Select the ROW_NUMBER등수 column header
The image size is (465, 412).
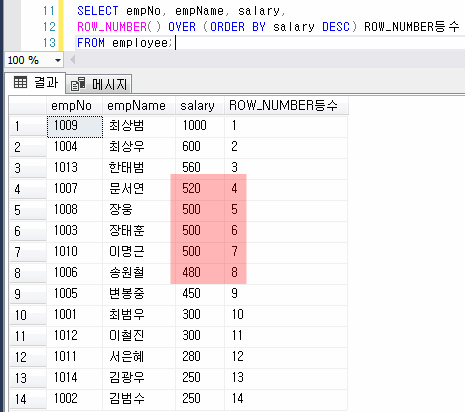[286, 106]
